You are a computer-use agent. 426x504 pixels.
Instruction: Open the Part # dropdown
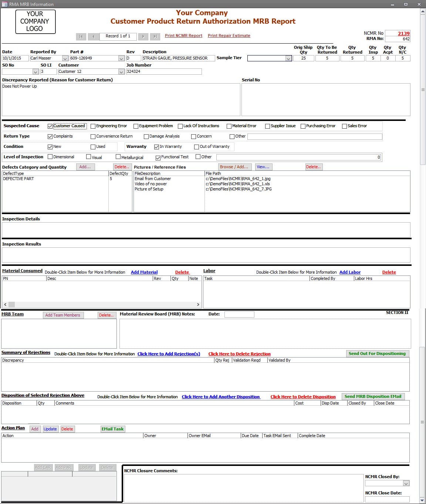point(121,58)
